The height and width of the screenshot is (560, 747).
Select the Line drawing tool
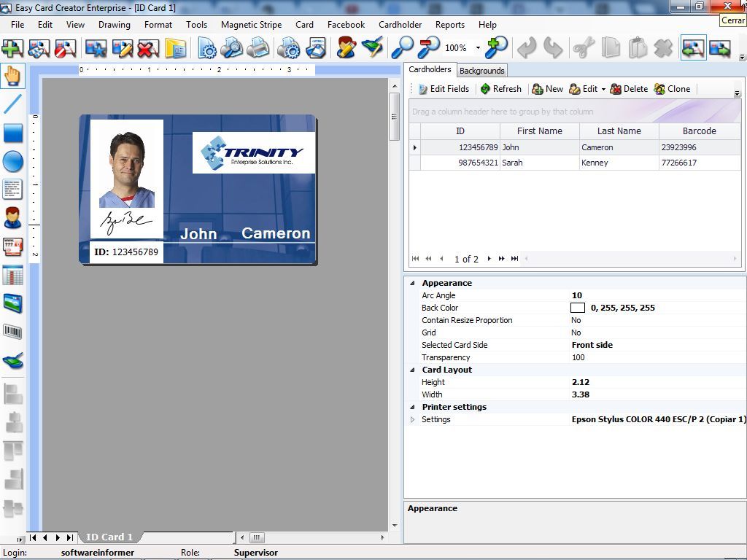pos(12,105)
